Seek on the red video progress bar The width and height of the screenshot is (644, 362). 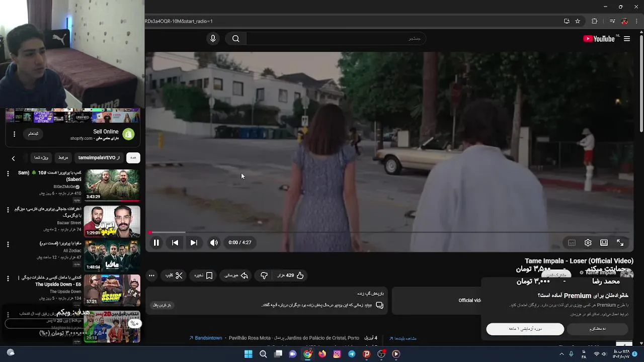coord(389,232)
